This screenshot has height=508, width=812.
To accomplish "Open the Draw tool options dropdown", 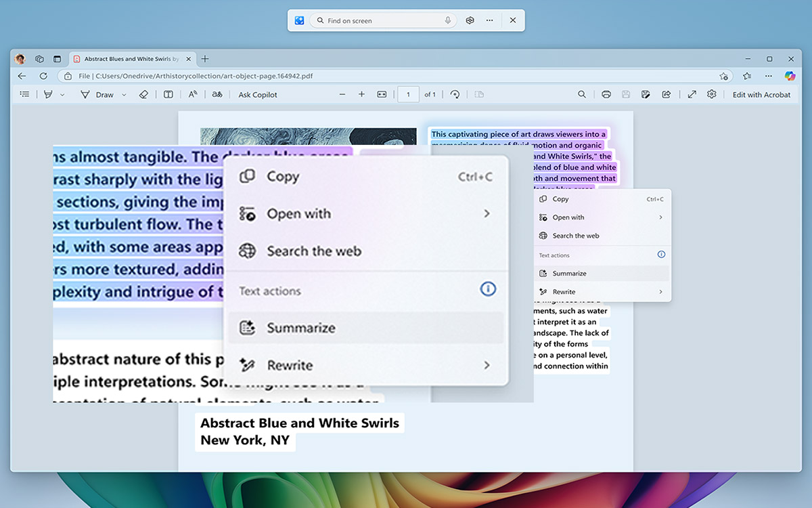I will tap(124, 94).
